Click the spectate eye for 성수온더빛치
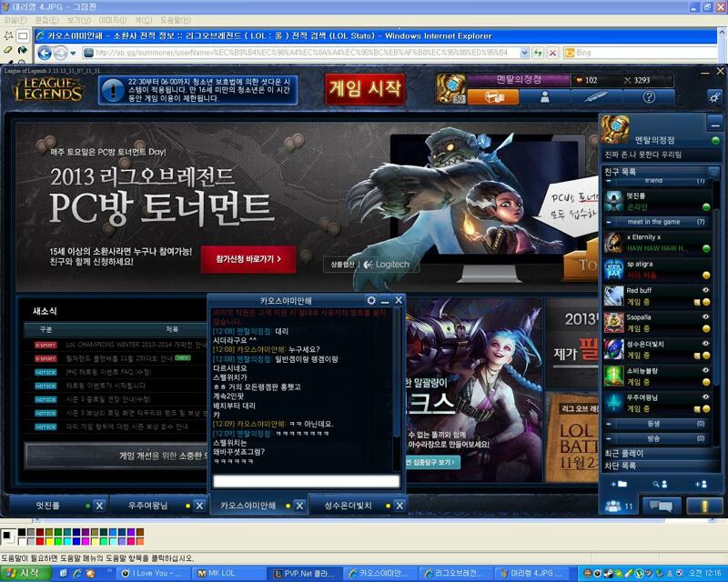This screenshot has height=582, width=728. (x=706, y=344)
